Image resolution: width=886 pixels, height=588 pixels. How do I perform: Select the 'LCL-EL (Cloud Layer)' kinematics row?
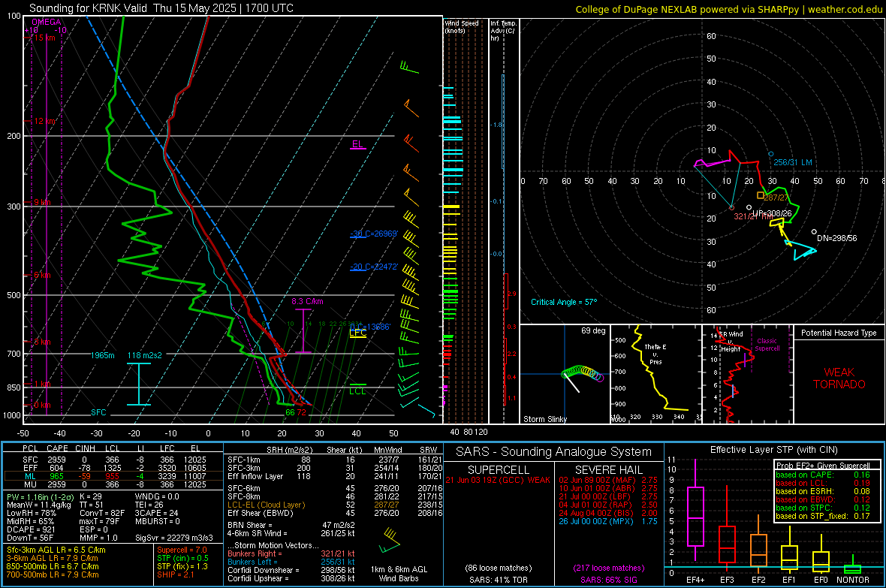tap(335, 505)
